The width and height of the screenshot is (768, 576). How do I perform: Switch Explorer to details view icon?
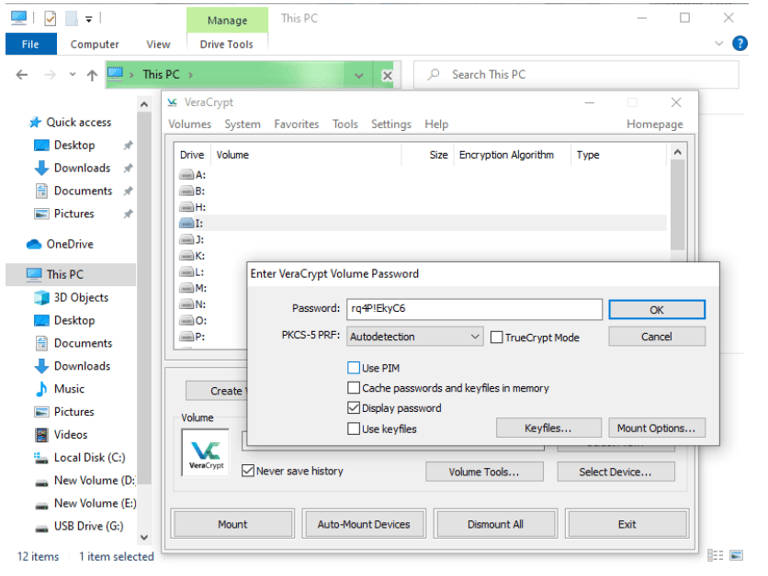tap(715, 555)
